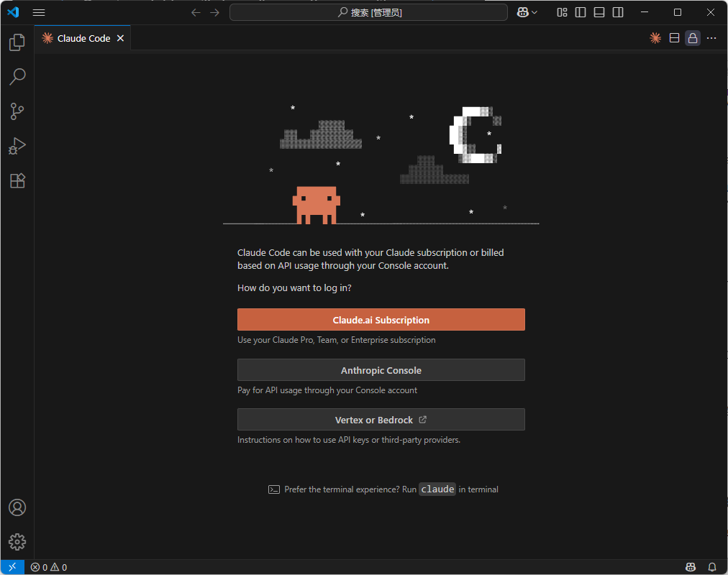728x575 pixels.
Task: Choose the Anthropic Console login button
Action: [x=381, y=370]
